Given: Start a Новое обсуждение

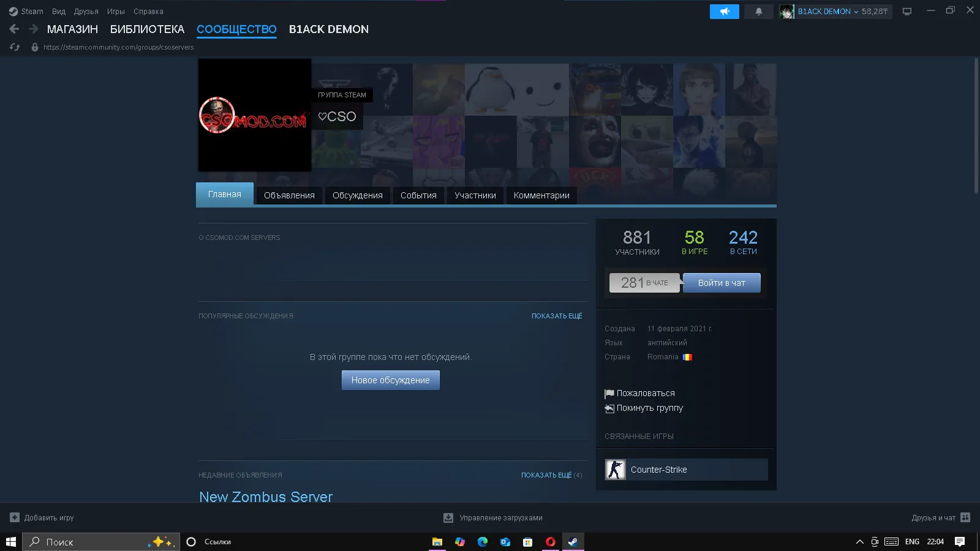Looking at the screenshot, I should tap(391, 380).
